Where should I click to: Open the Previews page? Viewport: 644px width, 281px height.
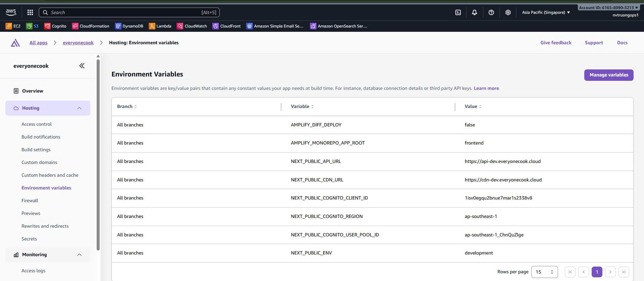pyautogui.click(x=31, y=213)
